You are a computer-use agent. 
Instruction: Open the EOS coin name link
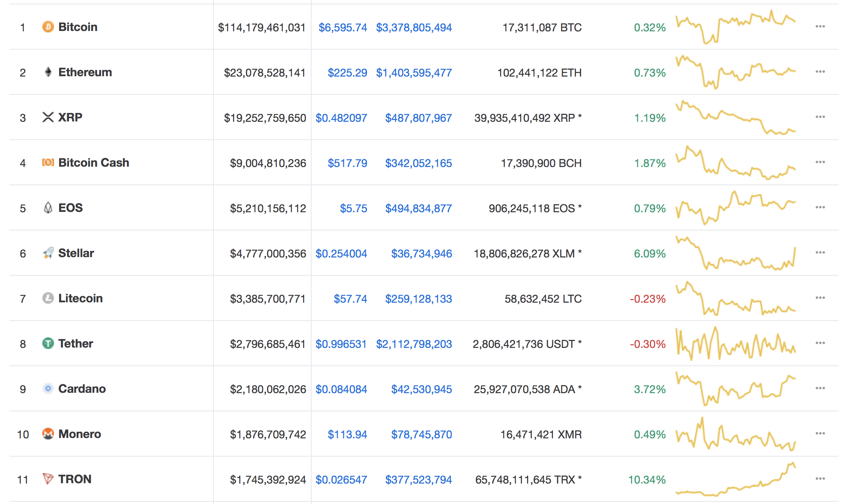tap(70, 208)
